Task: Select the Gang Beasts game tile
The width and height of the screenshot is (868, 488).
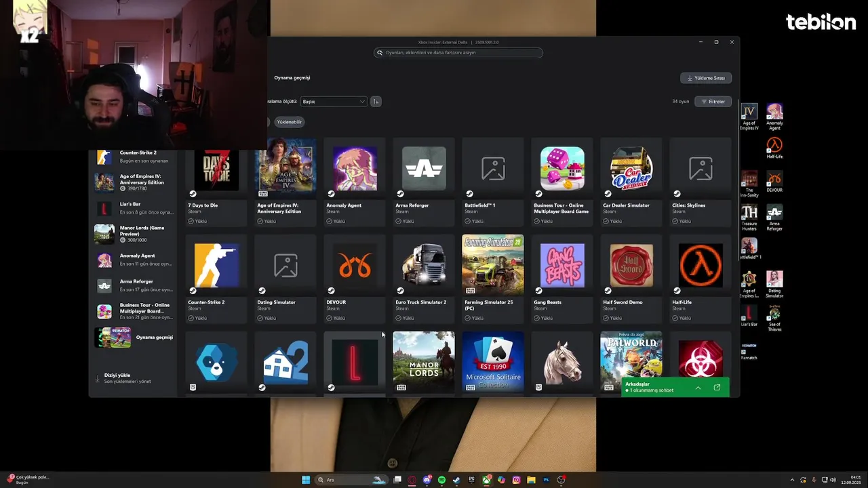Action: [x=562, y=279]
